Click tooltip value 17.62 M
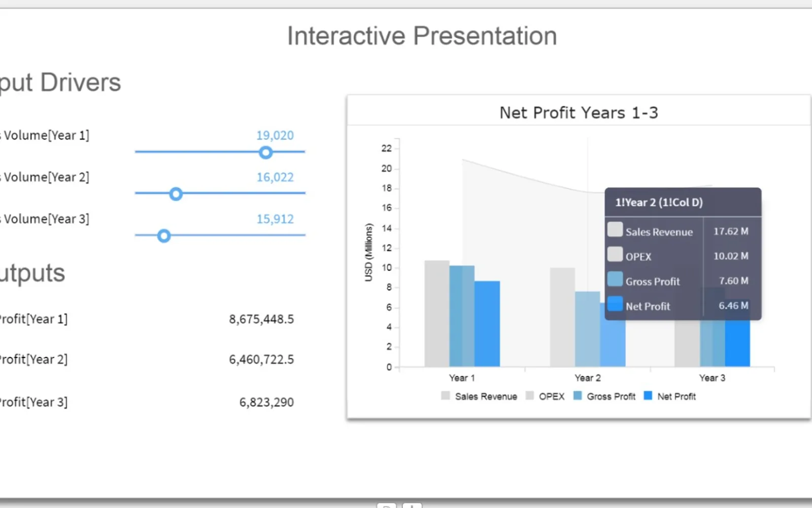This screenshot has width=812, height=508. coord(731,231)
